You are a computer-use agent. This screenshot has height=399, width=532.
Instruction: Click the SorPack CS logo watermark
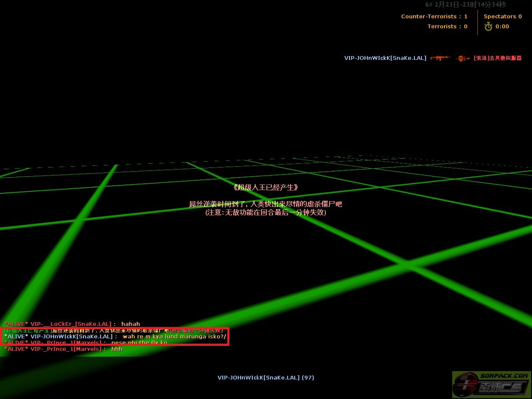point(492,384)
